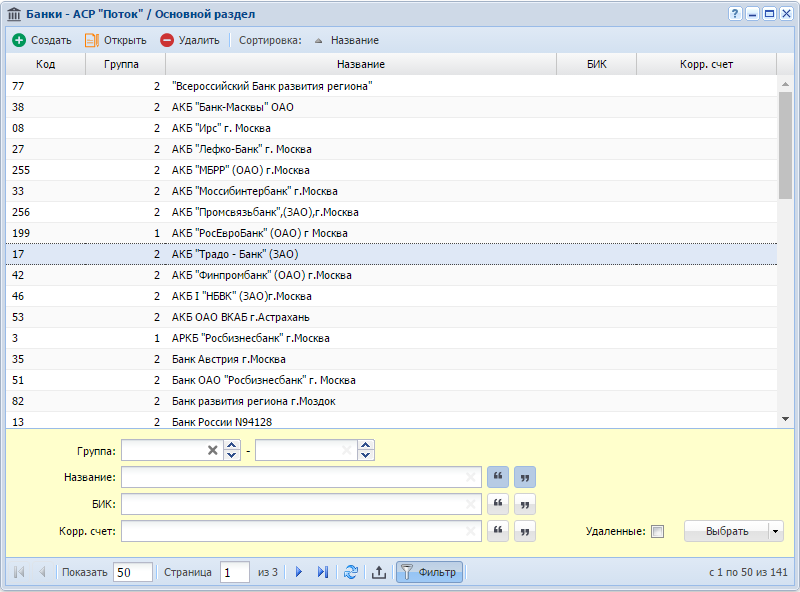Select the Банк Австрия г.Москва row
The width and height of the screenshot is (800, 592).
(x=391, y=359)
